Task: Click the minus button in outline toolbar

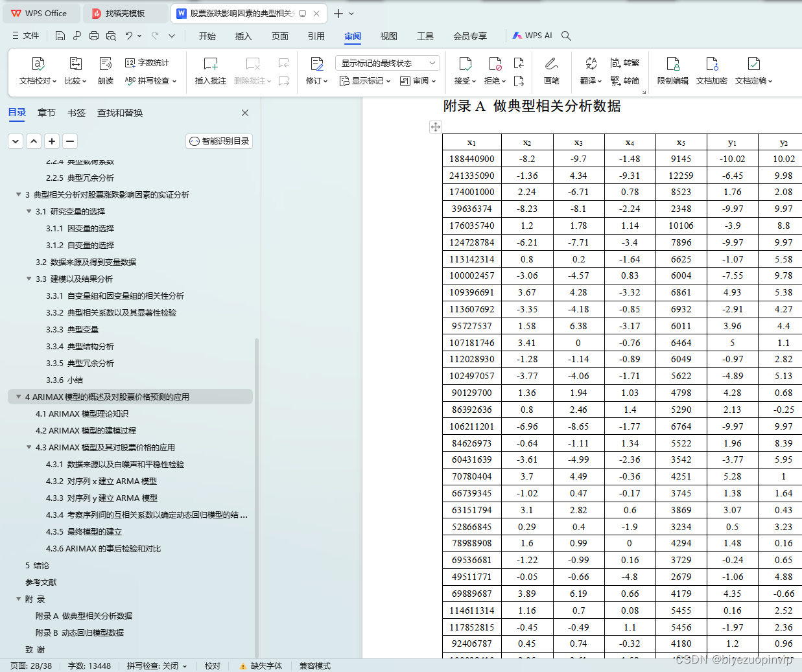Action: 70,141
